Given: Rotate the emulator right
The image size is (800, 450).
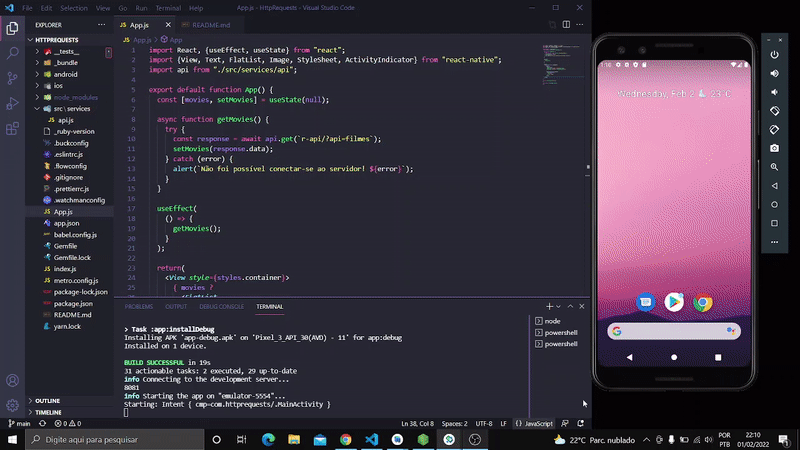Looking at the screenshot, I should (774, 130).
